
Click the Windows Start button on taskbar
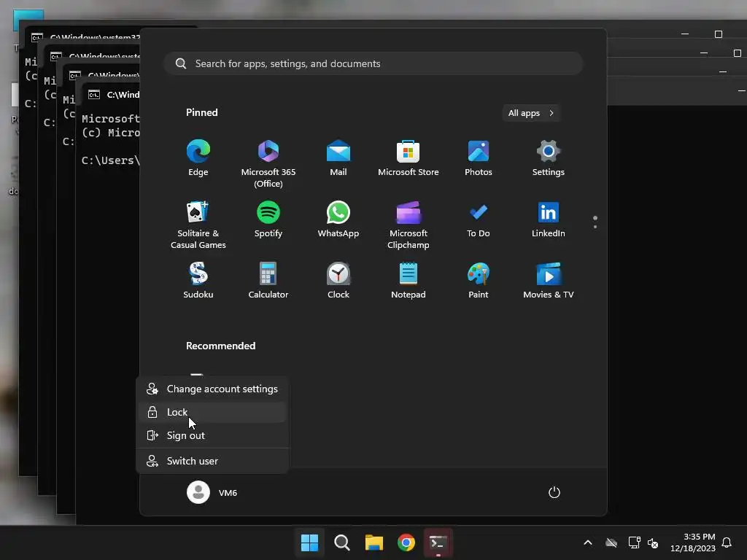tap(309, 542)
